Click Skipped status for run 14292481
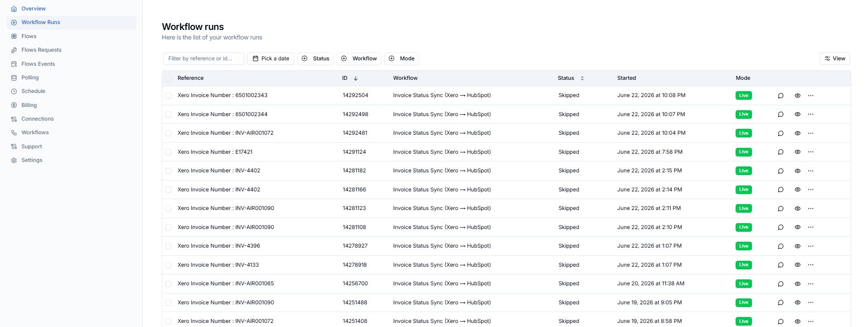 click(569, 133)
